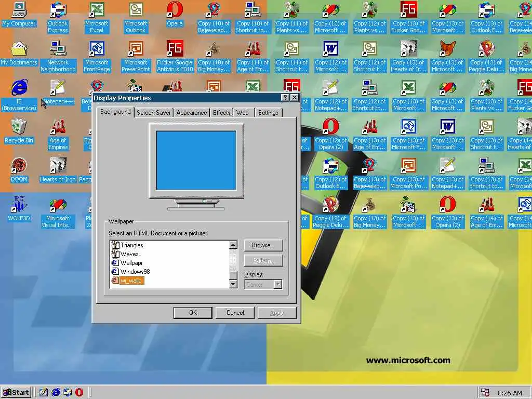Click the Task Scheduler tray icon
This screenshot has height=399, width=532.
coord(485,393)
